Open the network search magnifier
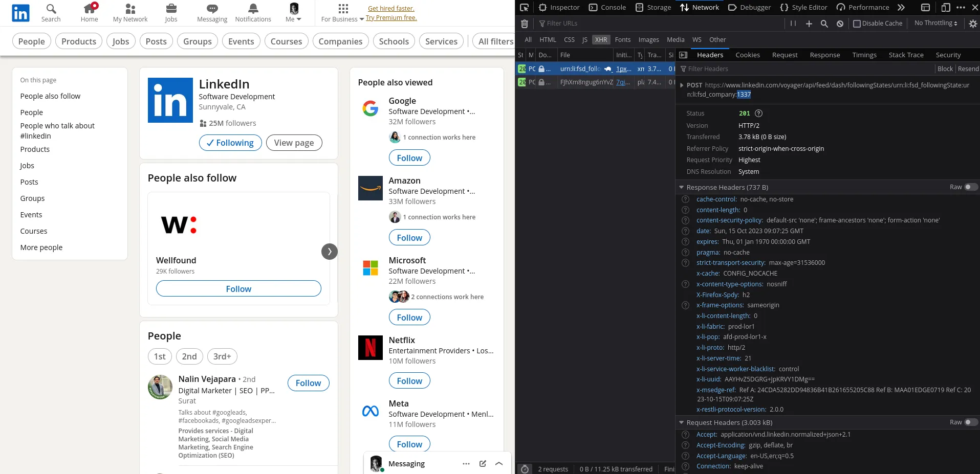Viewport: 980px width, 474px height. click(x=824, y=24)
